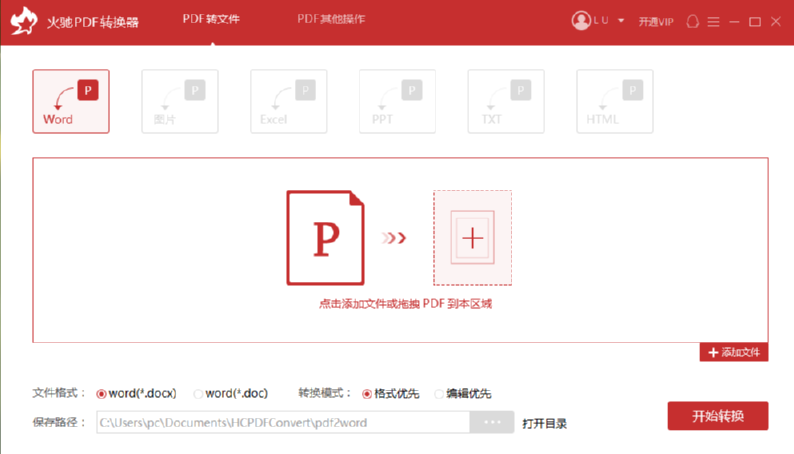Expand the account dropdown arrow
This screenshot has width=794, height=454.
coord(621,21)
